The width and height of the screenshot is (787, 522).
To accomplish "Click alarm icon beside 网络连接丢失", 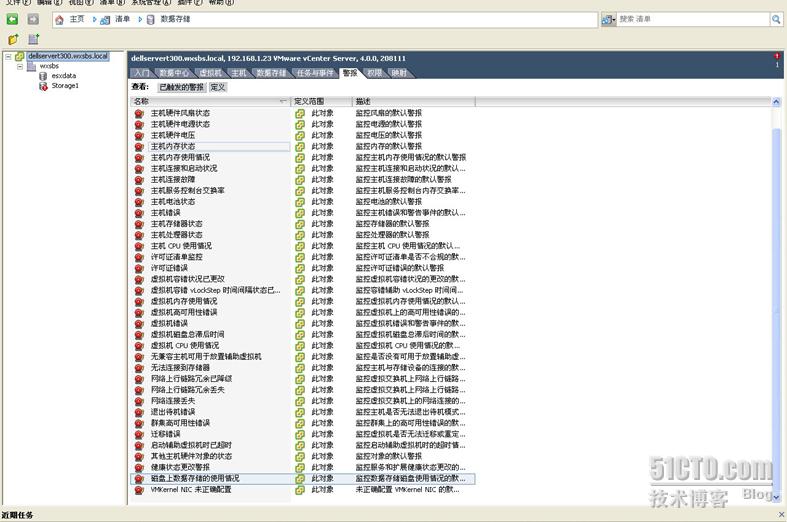I will [139, 401].
